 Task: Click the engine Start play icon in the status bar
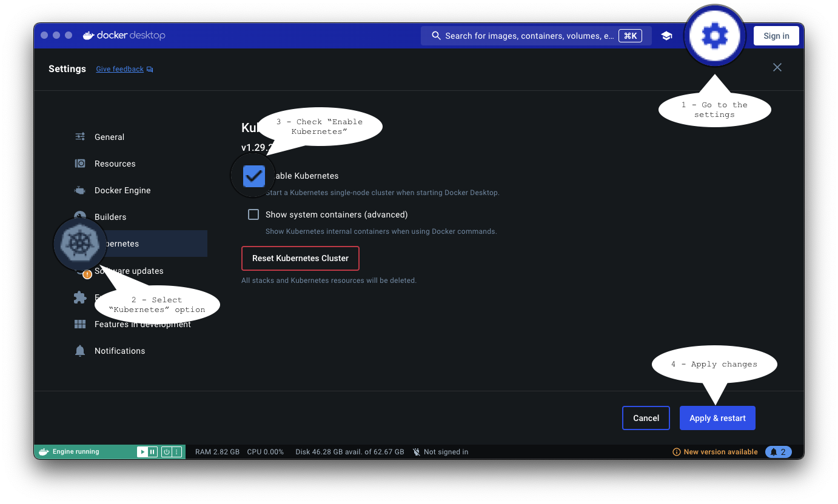(x=142, y=452)
